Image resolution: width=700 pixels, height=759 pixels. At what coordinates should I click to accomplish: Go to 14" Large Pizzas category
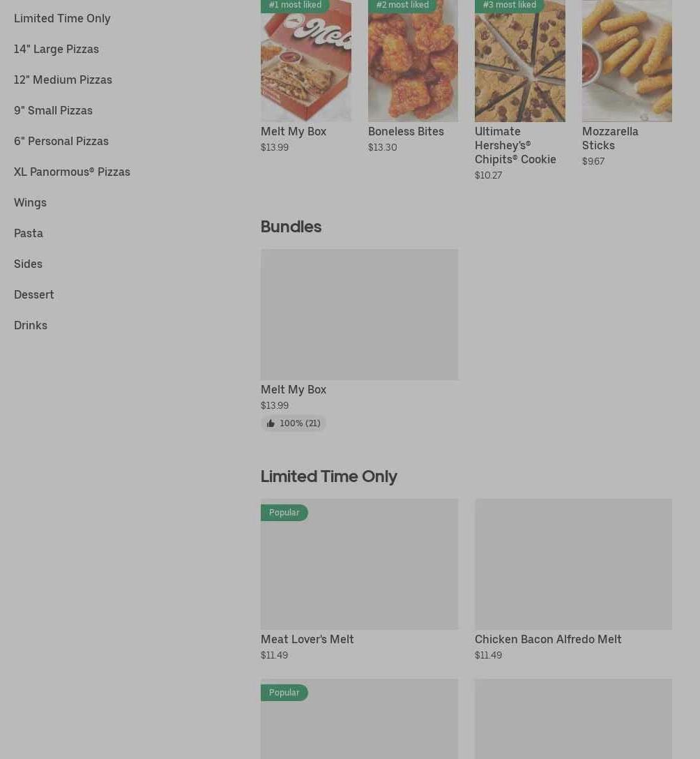point(56,49)
